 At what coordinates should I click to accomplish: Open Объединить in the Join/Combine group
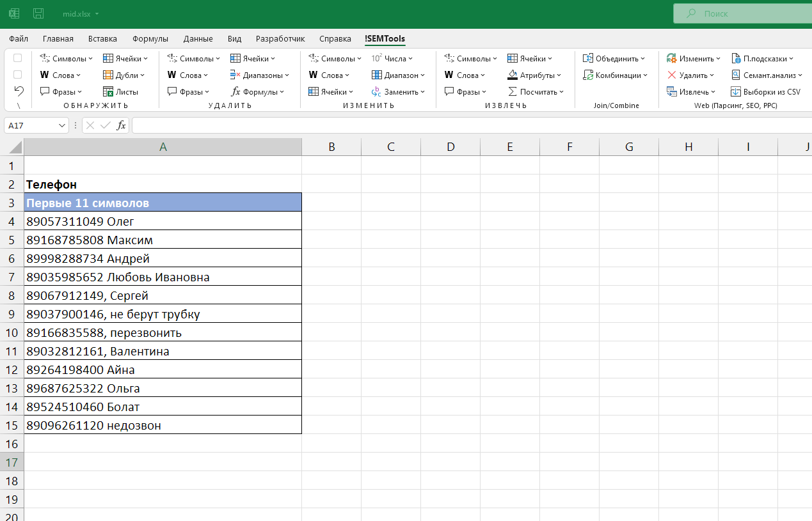(x=614, y=58)
